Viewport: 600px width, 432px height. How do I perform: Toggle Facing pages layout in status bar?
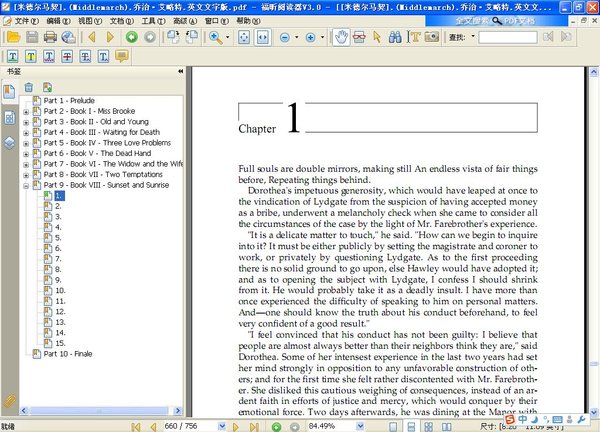point(447,427)
